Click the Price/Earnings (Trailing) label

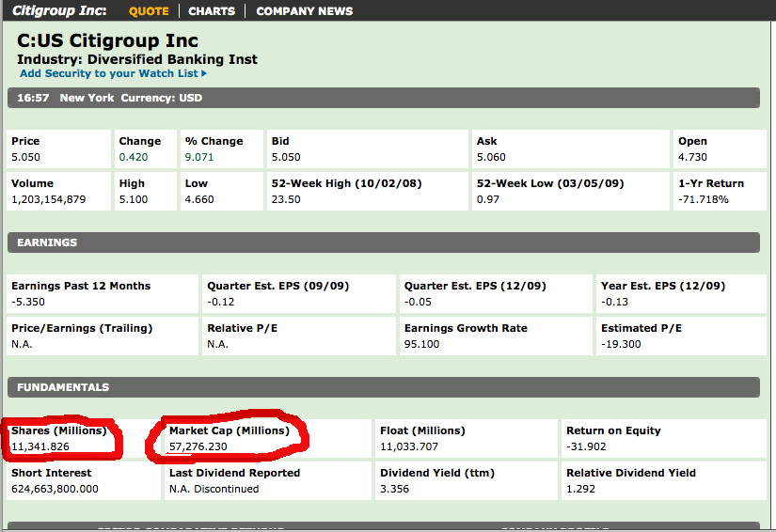click(x=82, y=328)
